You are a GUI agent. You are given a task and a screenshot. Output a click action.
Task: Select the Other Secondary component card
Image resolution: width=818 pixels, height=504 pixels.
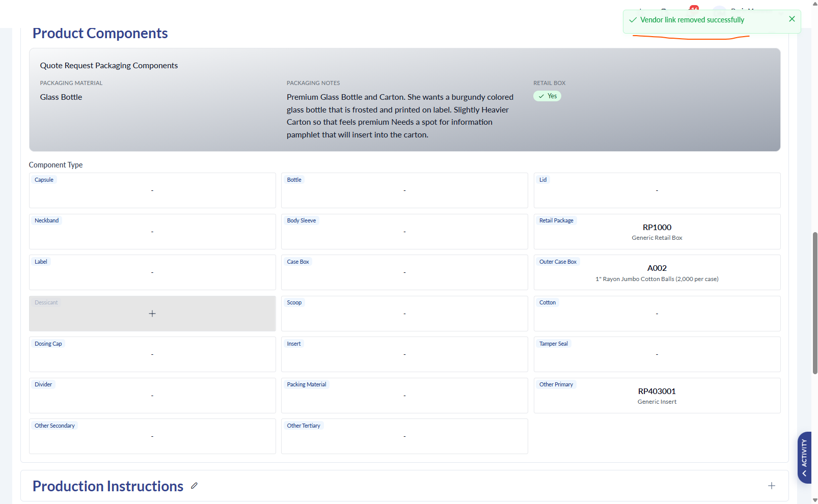pos(152,436)
